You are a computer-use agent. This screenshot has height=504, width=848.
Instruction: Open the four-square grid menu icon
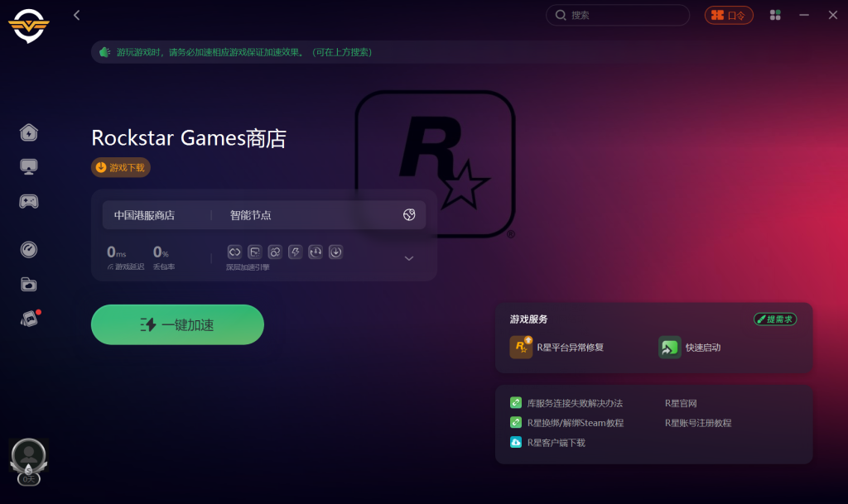point(775,15)
